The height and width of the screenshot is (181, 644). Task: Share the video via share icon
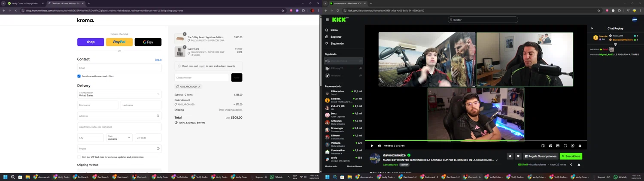pyautogui.click(x=571, y=165)
